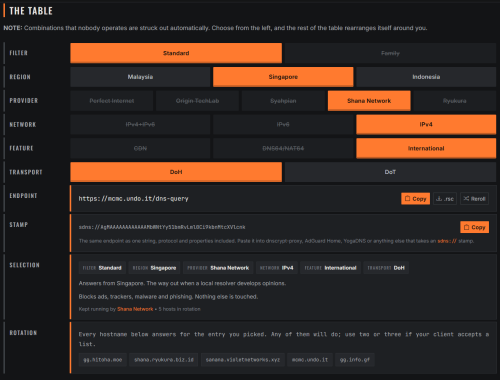Screen dimensions: 500x380
Task: Reroll the endpoint selection
Action: click(x=474, y=199)
